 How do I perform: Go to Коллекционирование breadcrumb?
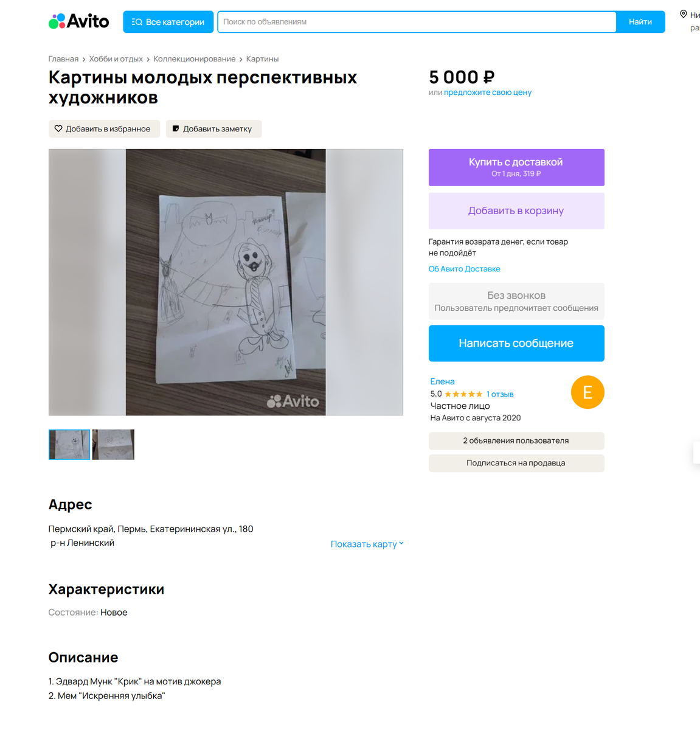(195, 59)
